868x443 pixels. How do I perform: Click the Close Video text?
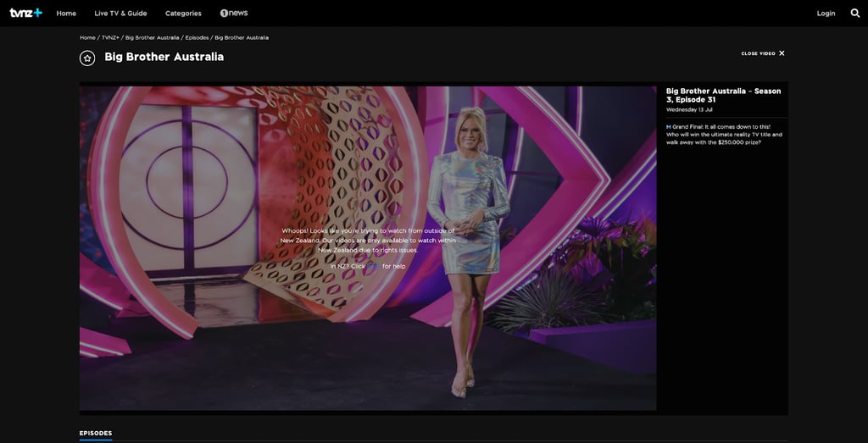tap(758, 53)
